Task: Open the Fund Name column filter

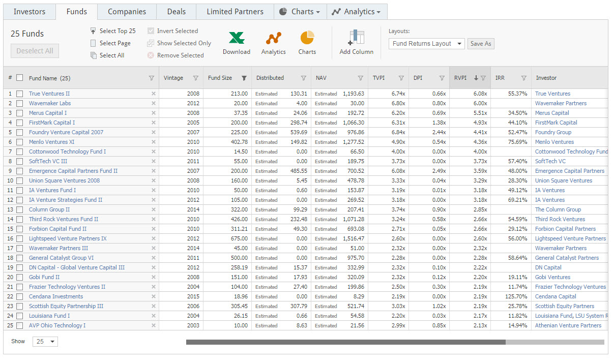Action: coord(151,78)
